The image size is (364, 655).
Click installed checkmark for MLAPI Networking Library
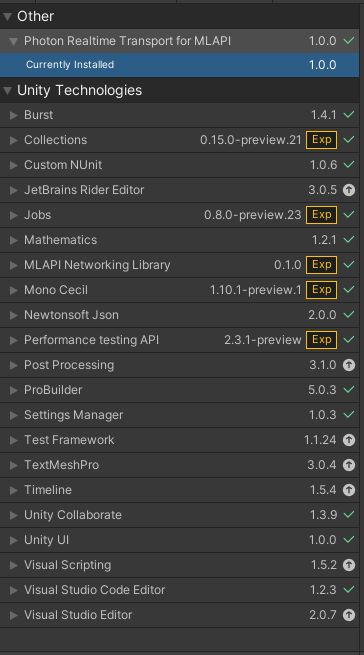tap(349, 264)
